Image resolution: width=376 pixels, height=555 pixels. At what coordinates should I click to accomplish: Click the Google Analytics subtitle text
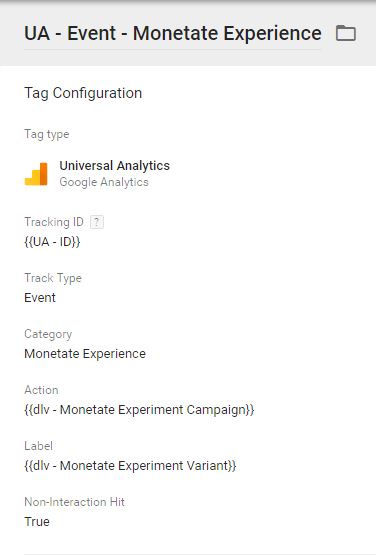click(x=104, y=182)
